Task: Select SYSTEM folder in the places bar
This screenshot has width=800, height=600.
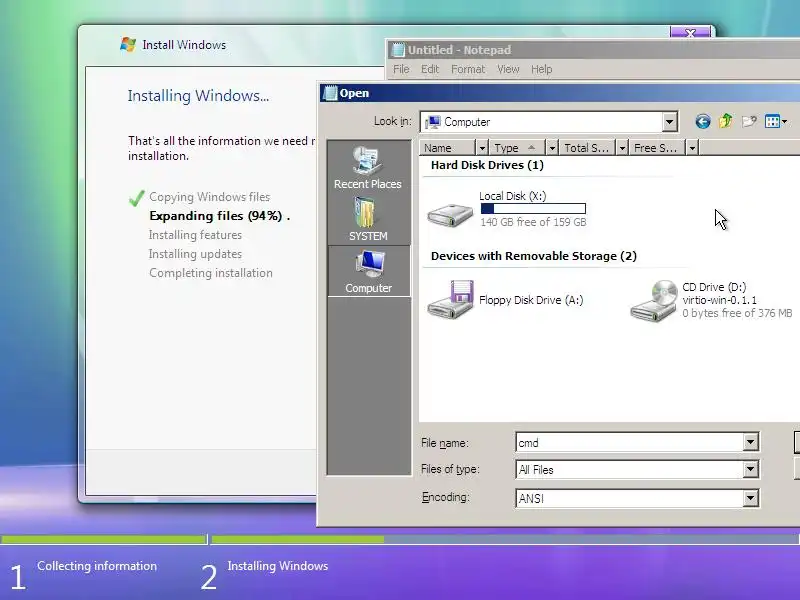Action: (368, 219)
